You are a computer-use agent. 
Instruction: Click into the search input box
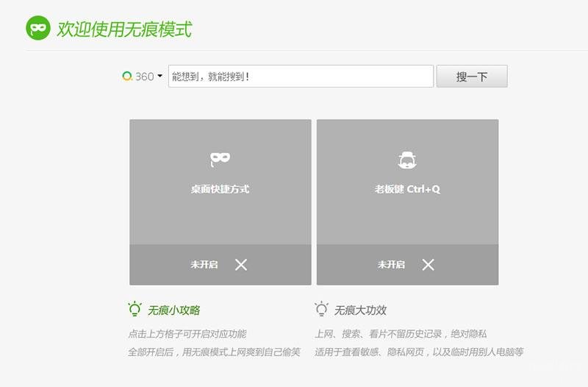(x=301, y=77)
